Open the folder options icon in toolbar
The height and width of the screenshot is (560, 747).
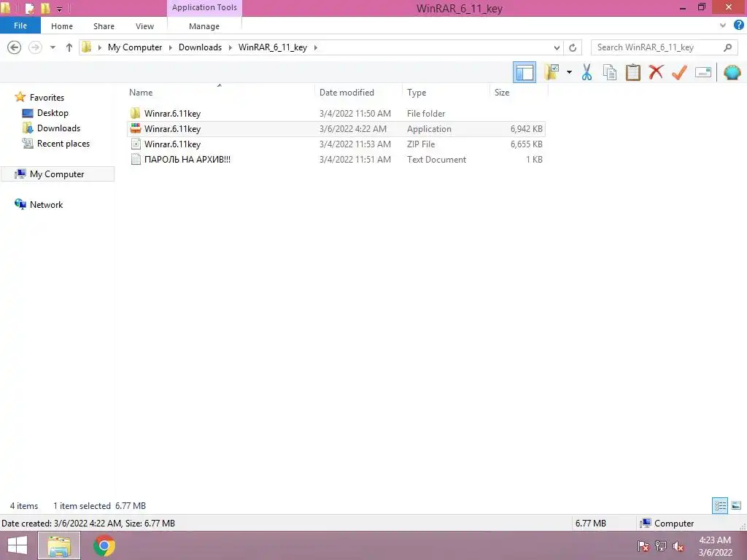(551, 72)
